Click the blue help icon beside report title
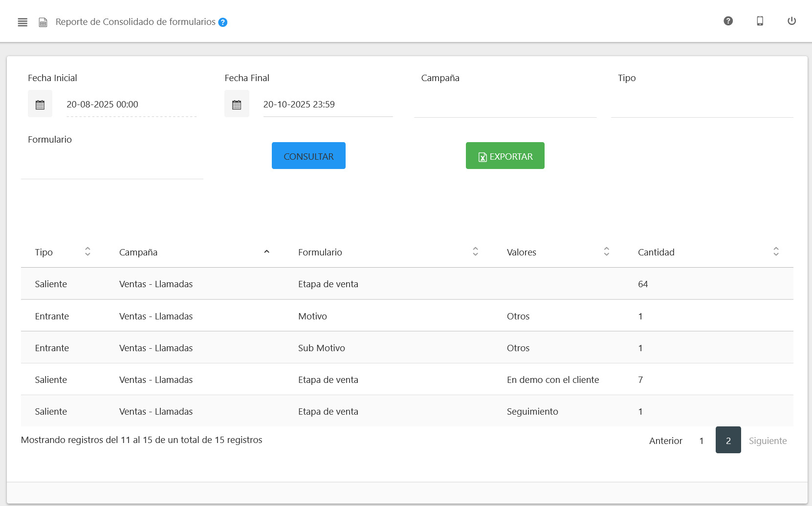The height and width of the screenshot is (506, 812). point(223,22)
